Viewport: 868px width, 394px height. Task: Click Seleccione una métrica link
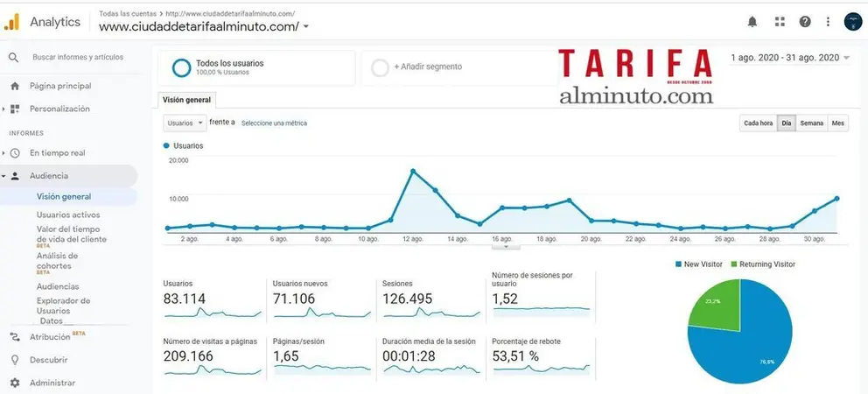click(274, 123)
